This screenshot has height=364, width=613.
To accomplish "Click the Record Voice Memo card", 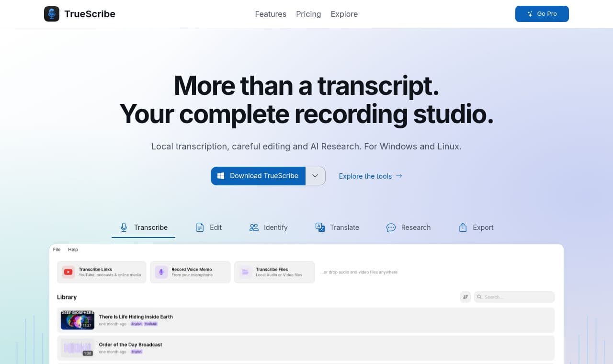I will coord(190,272).
